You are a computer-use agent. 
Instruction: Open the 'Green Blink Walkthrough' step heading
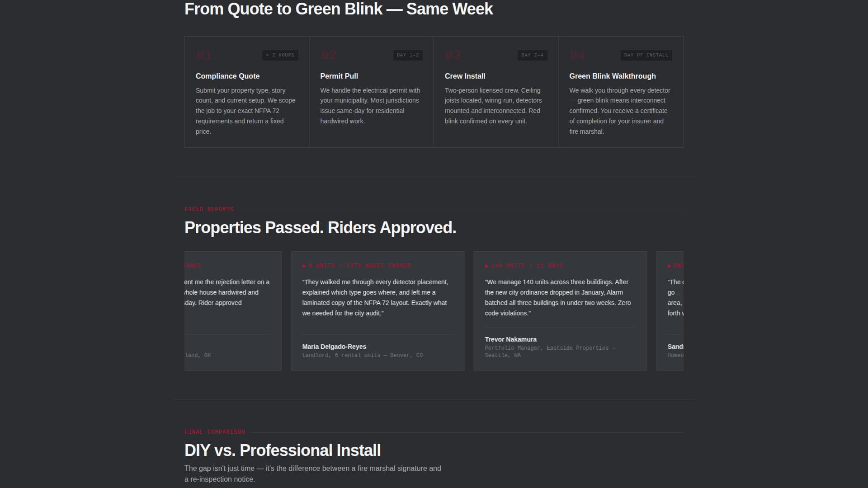tap(612, 76)
